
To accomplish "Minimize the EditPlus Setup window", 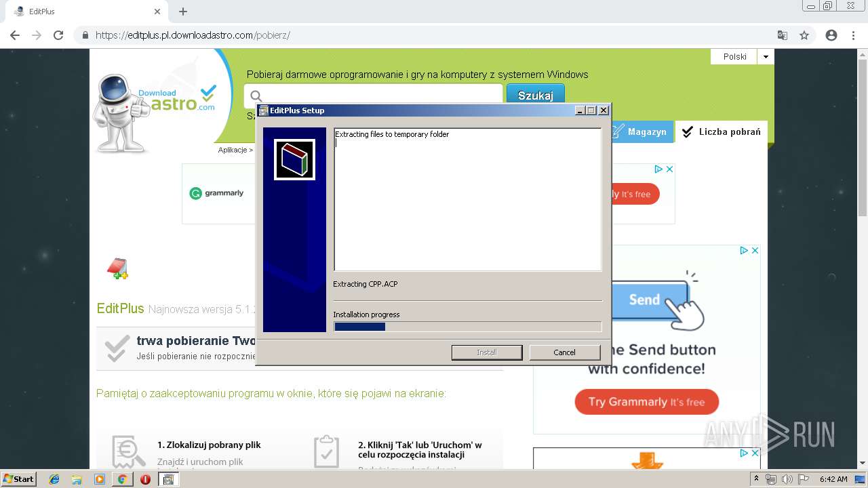I will [x=580, y=110].
